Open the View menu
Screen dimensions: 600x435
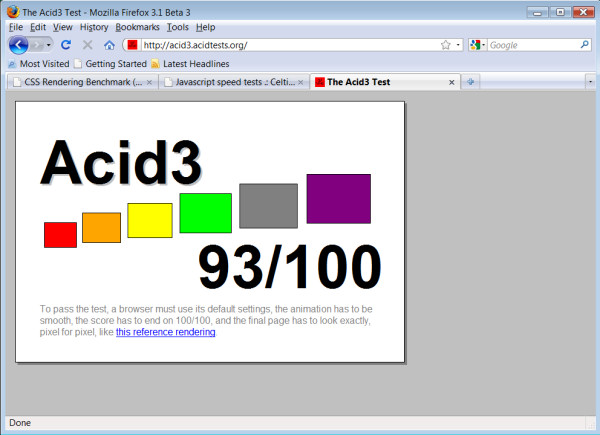63,27
